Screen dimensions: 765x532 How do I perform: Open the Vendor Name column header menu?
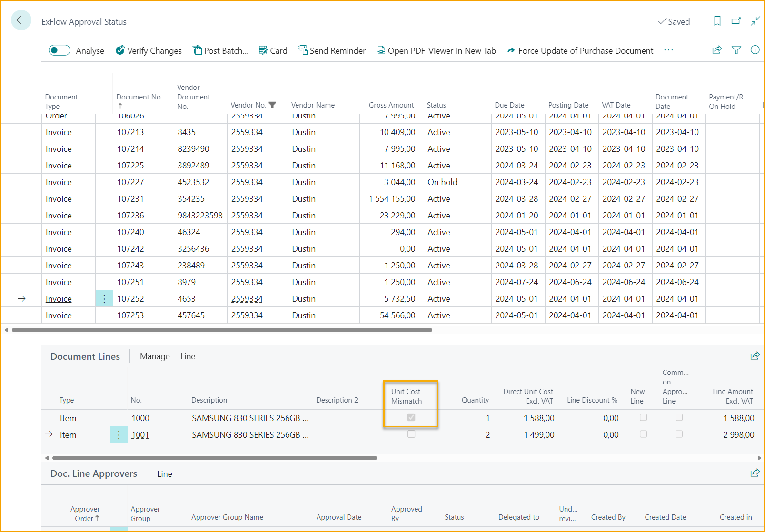pos(313,105)
